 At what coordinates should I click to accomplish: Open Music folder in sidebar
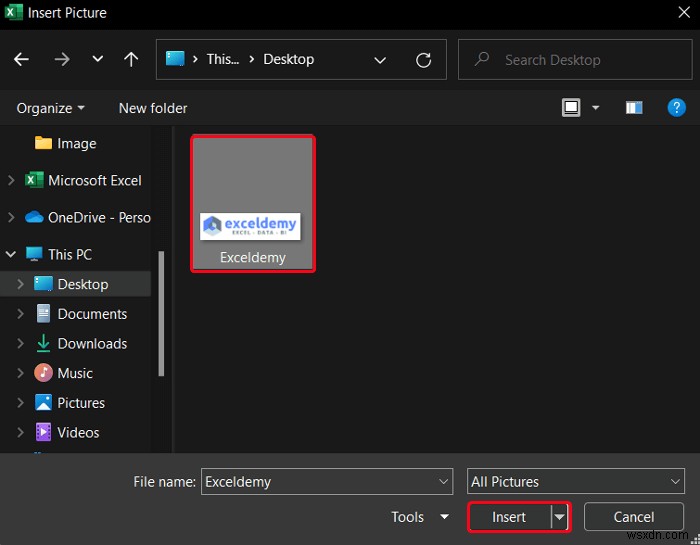[63, 373]
